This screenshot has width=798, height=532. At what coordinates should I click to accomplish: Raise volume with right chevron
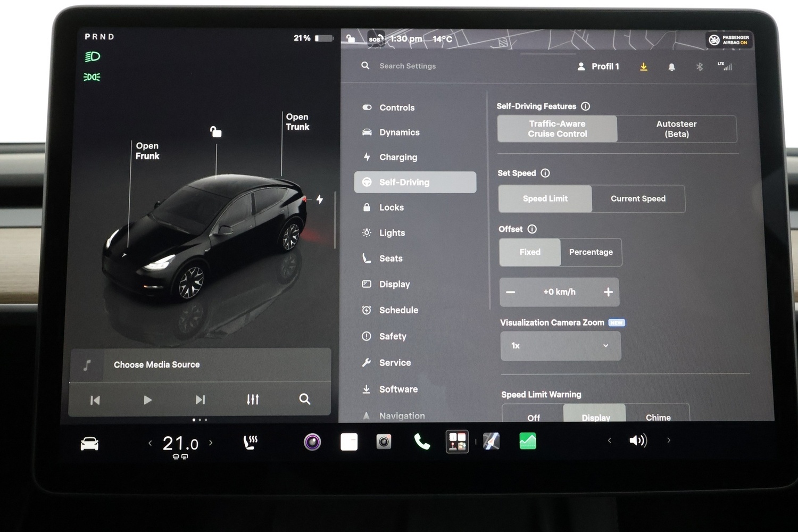coord(669,440)
